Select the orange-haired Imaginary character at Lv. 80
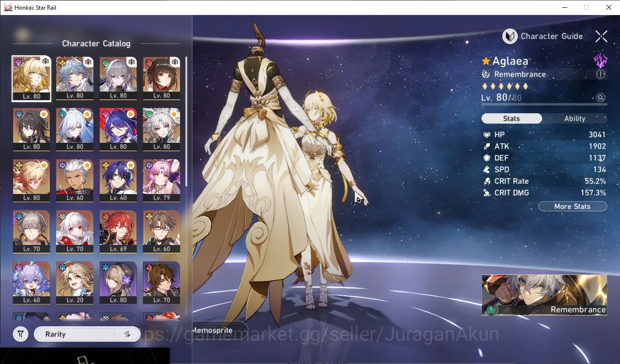This screenshot has width=620, height=364. [31, 181]
